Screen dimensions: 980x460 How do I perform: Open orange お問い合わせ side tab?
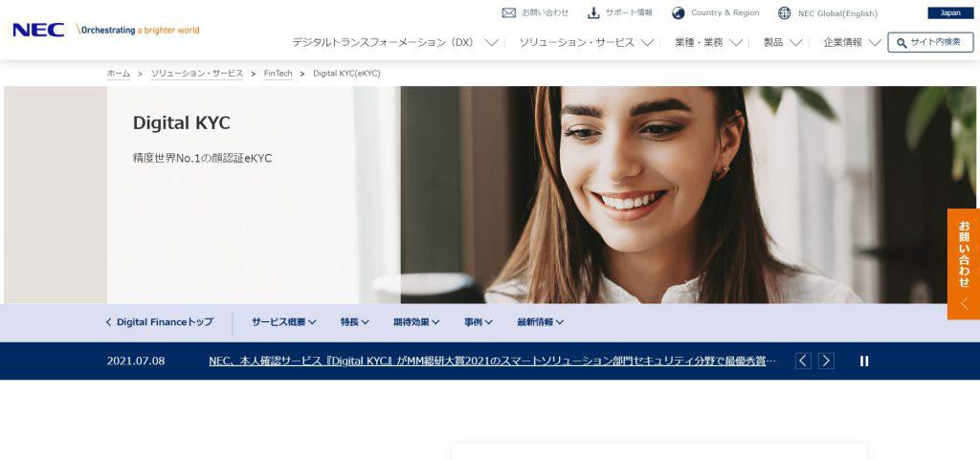[x=964, y=264]
